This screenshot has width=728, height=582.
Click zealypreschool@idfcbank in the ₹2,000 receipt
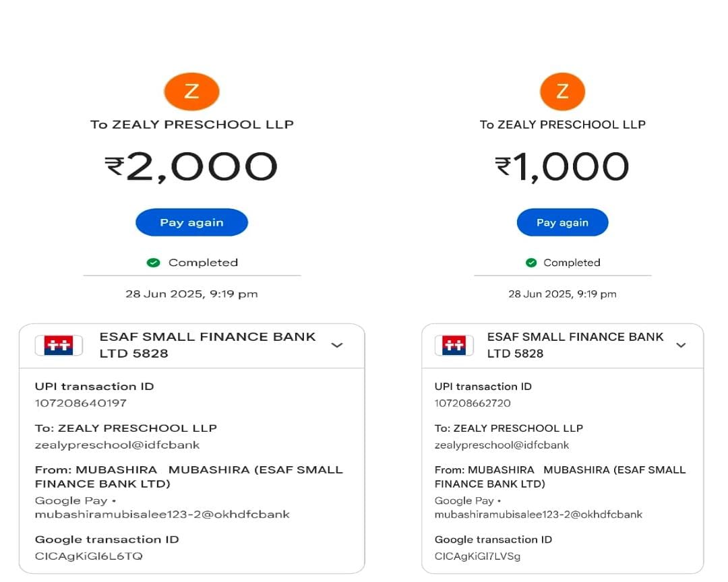click(117, 445)
